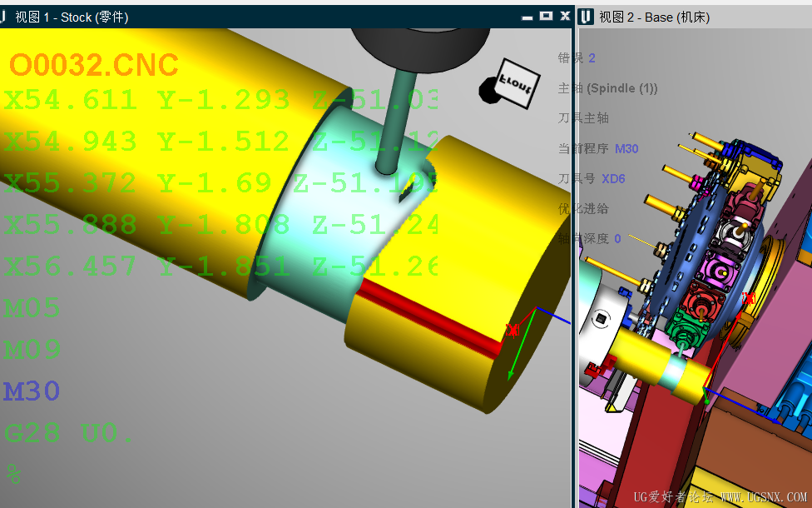
Task: Select the 视图 1 - Stock (零件) title bar
Action: click(x=286, y=17)
